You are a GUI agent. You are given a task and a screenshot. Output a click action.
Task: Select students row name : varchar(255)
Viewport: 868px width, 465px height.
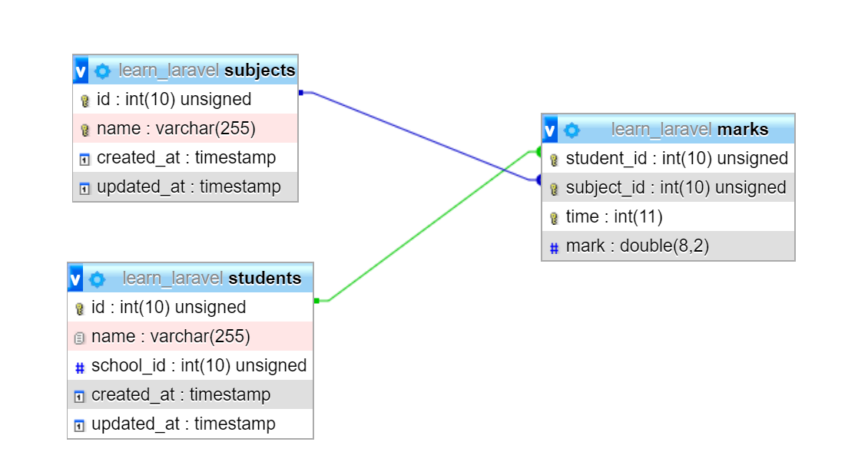coord(190,336)
